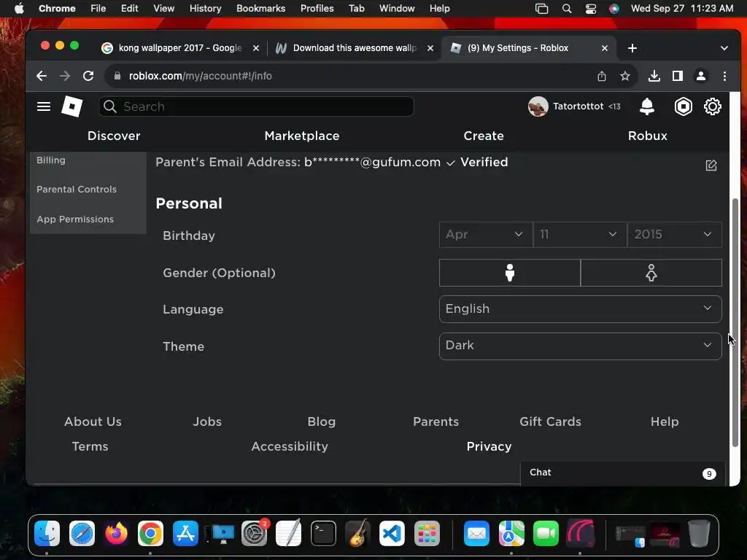Open the tab search chevron

coord(724,48)
